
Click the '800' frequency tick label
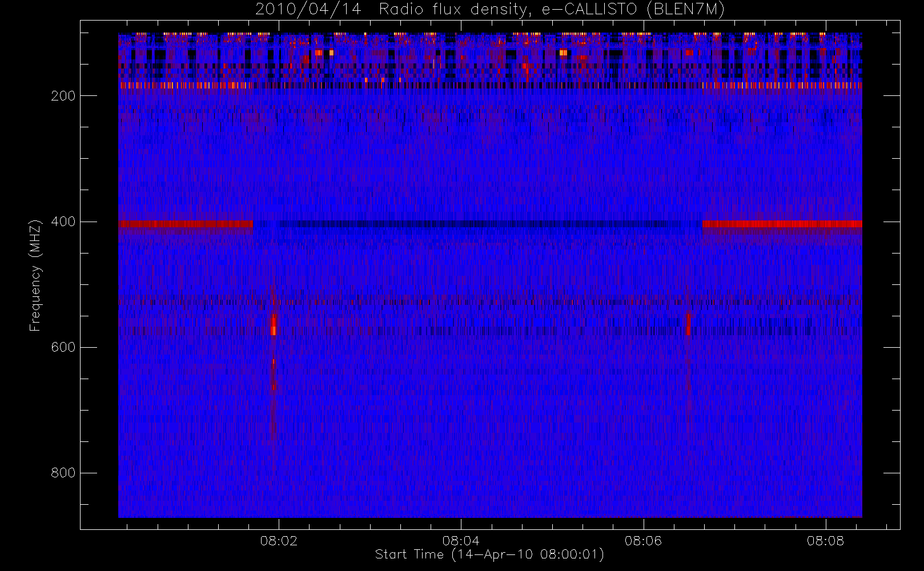click(x=63, y=473)
